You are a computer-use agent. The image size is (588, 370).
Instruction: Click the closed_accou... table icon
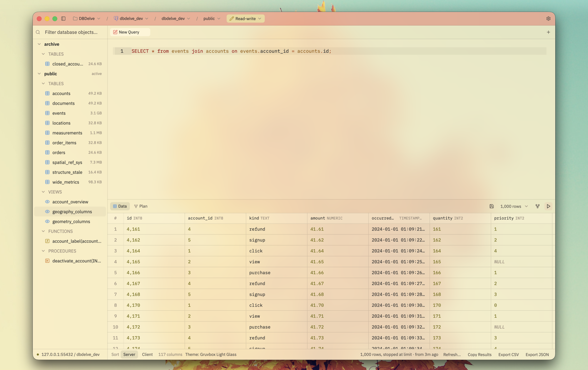point(47,64)
